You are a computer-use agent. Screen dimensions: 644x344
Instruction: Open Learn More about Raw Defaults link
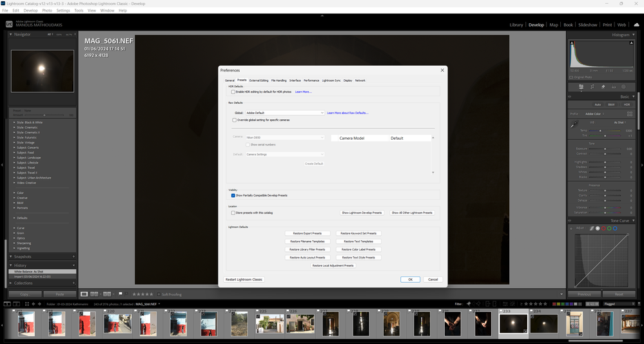pos(347,113)
